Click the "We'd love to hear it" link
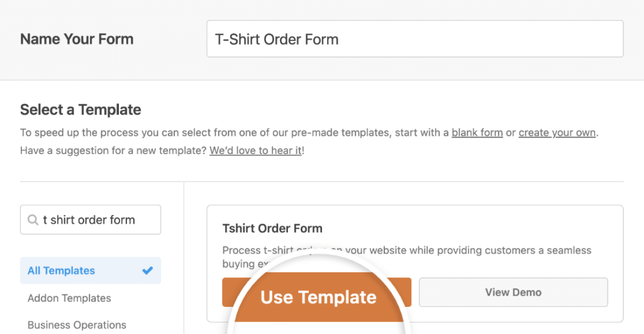644x334 pixels. (255, 151)
